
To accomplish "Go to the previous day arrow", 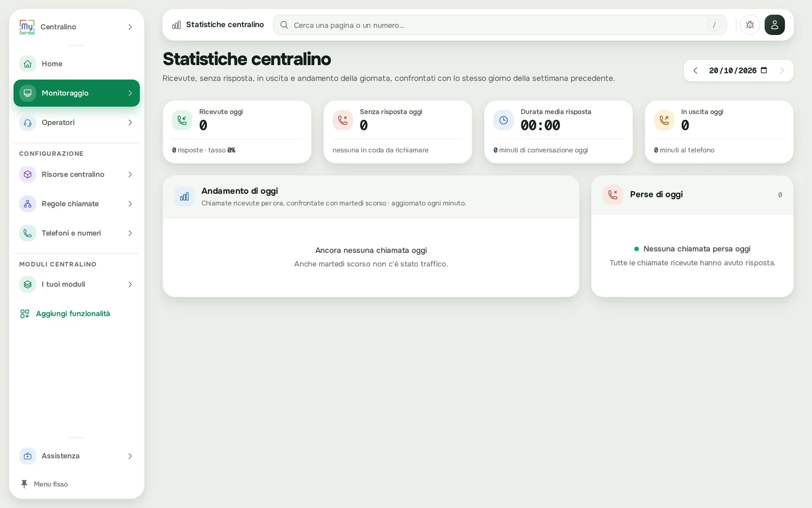I will (x=695, y=71).
